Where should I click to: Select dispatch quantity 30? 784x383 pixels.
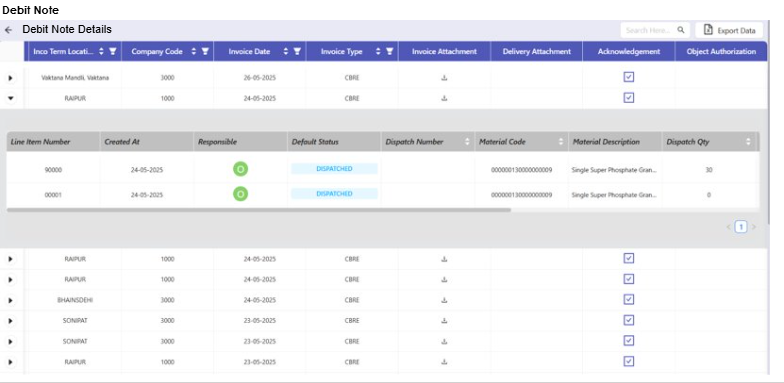(708, 170)
